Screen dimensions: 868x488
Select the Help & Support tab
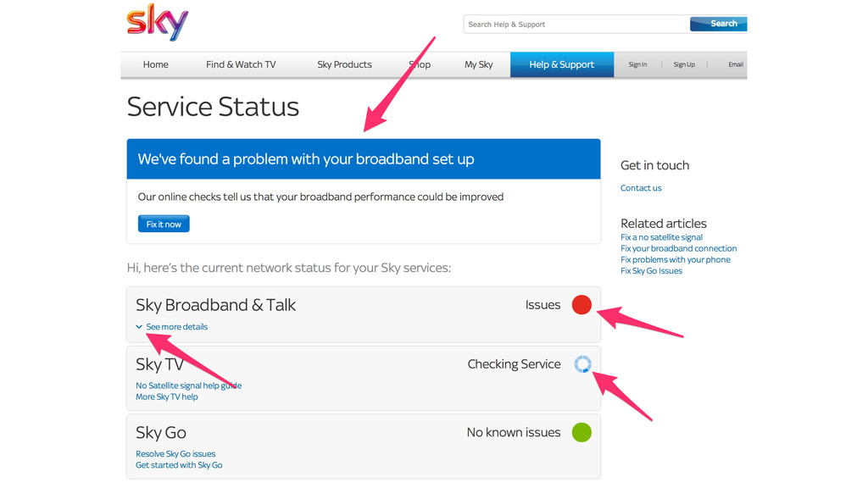tap(562, 64)
